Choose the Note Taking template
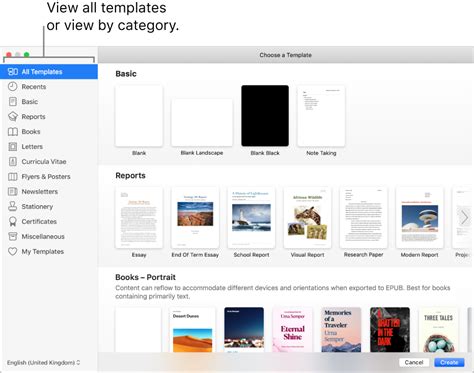This screenshot has height=373, width=474. (x=321, y=116)
